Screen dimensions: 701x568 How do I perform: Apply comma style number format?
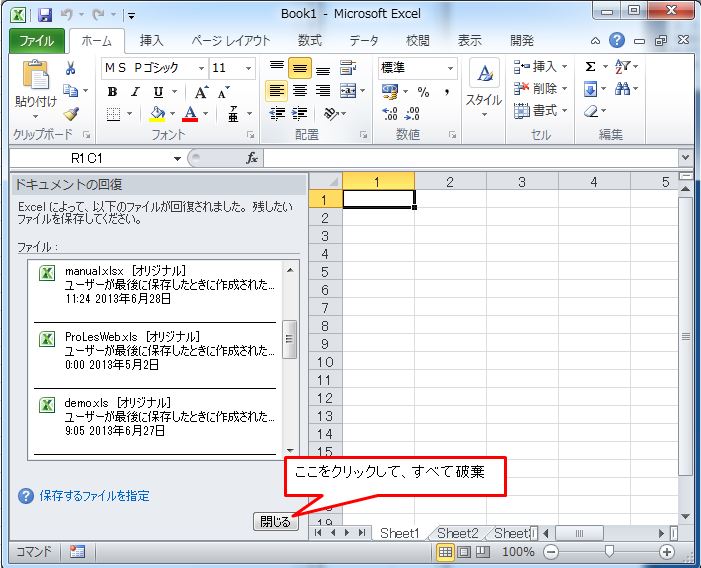[446, 92]
